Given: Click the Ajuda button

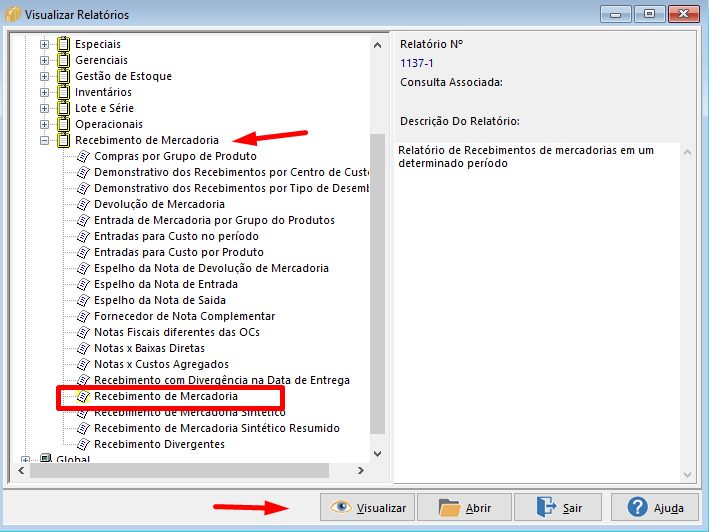Looking at the screenshot, I should tap(655, 507).
